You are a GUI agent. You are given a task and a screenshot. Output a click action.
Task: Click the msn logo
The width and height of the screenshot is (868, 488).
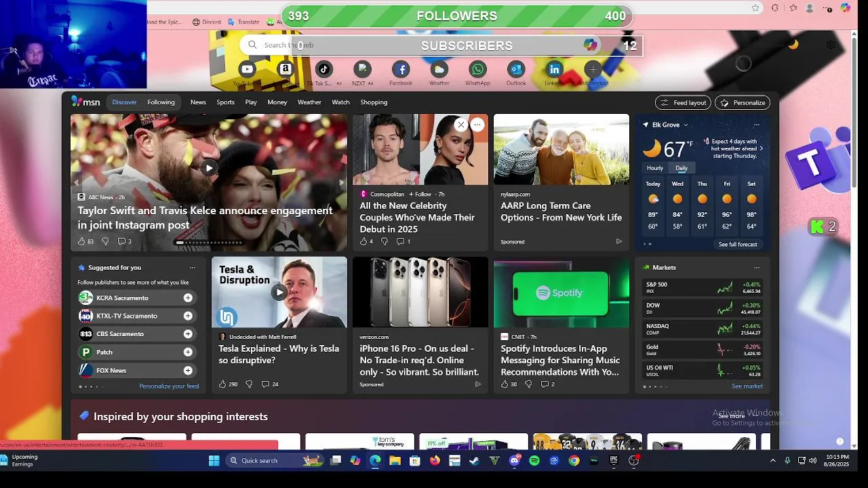click(85, 102)
